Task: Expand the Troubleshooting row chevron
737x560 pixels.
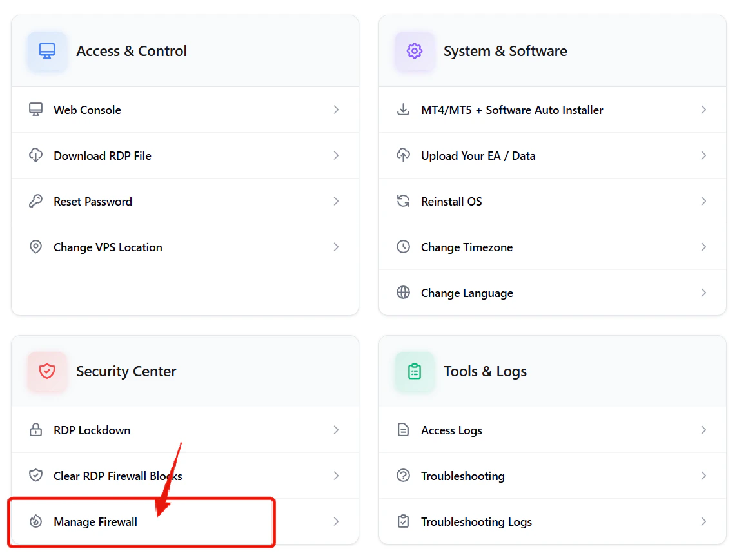Action: 703,476
